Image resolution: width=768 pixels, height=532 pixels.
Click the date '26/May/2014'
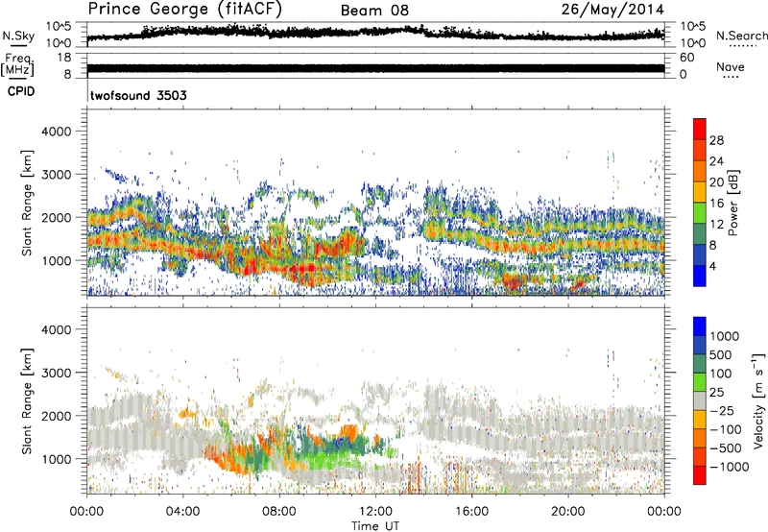point(612,10)
